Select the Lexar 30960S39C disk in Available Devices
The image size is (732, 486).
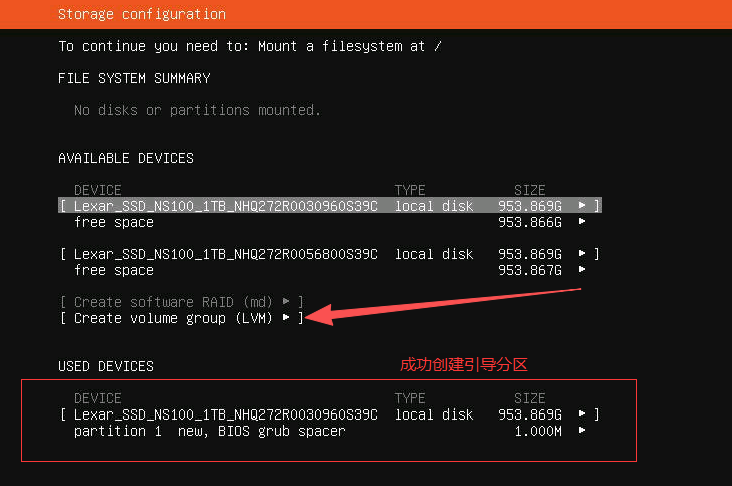[x=225, y=206]
